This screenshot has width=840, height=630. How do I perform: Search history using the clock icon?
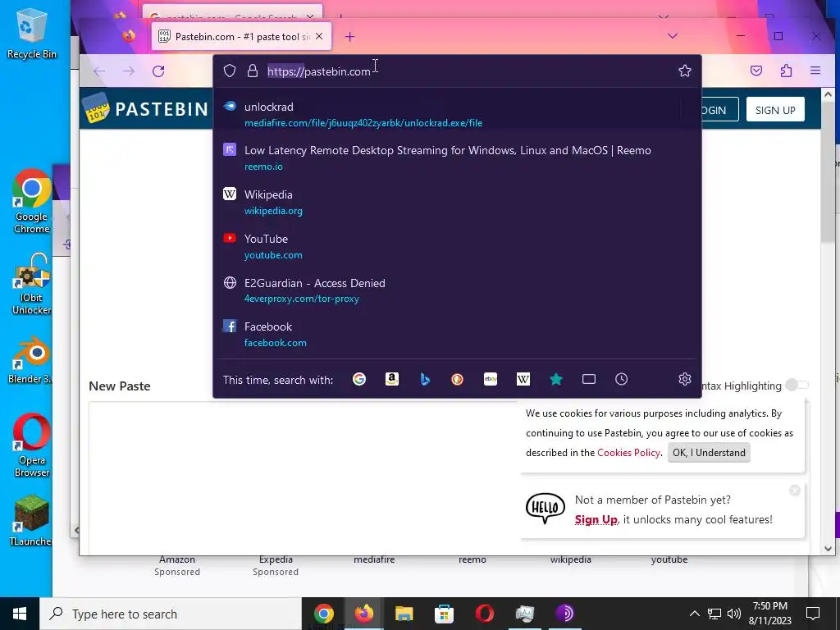[622, 379]
